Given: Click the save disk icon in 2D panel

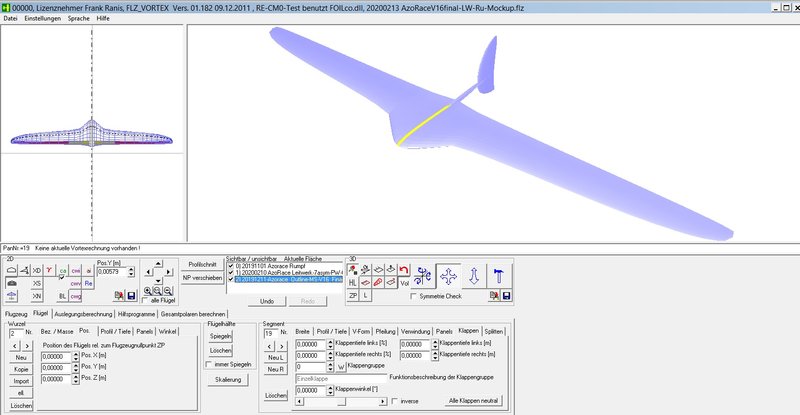Looking at the screenshot, I should click(x=133, y=296).
